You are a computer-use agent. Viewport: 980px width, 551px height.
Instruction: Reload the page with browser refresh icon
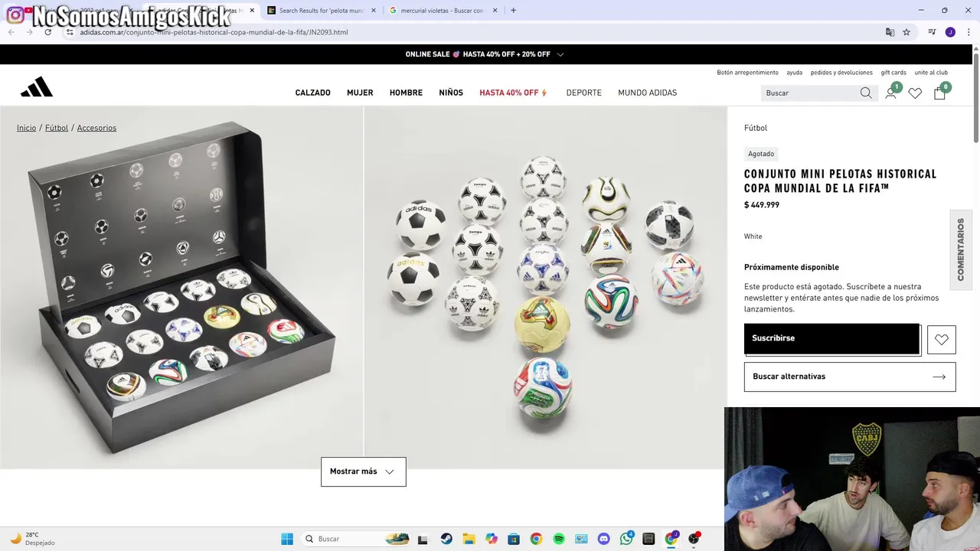point(47,32)
